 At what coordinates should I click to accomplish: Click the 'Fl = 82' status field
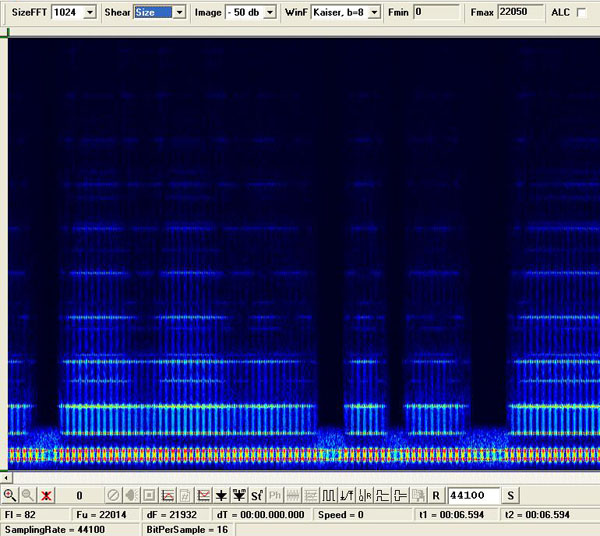tap(35, 515)
